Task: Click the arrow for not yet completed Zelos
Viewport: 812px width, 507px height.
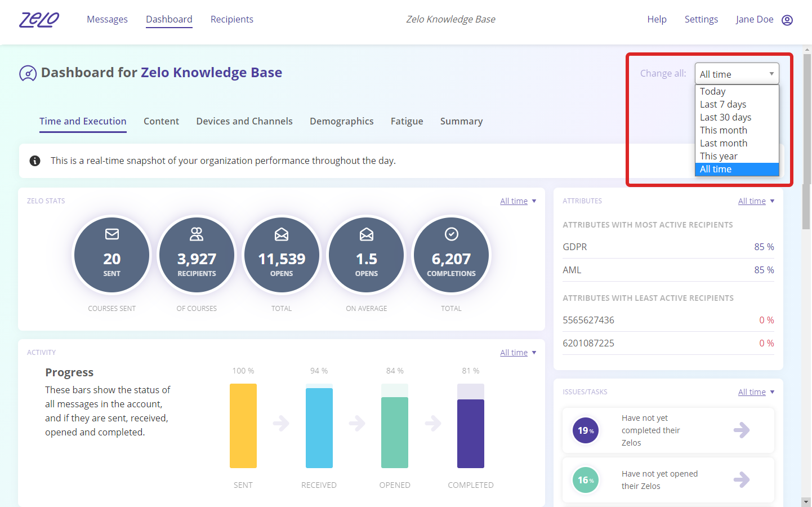Action: click(x=742, y=430)
